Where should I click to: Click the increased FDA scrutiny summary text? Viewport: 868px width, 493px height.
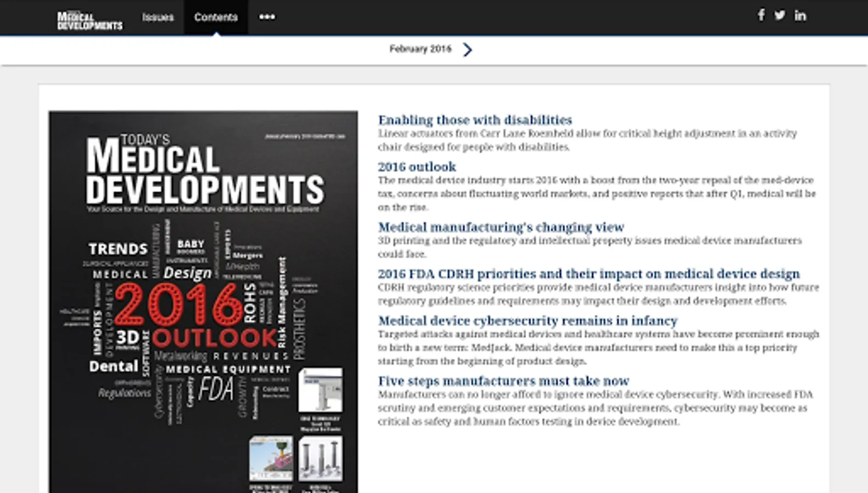(596, 408)
